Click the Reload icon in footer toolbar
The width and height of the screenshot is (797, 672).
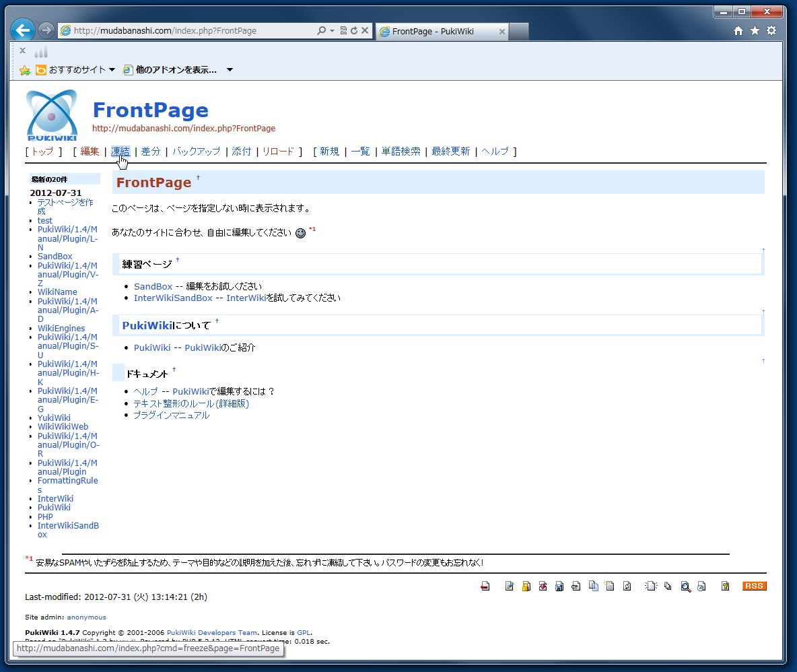click(x=627, y=586)
